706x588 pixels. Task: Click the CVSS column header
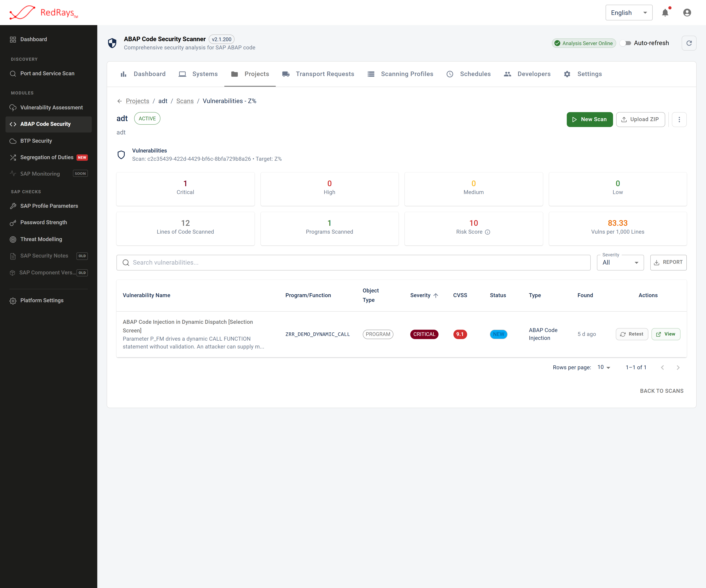click(460, 295)
